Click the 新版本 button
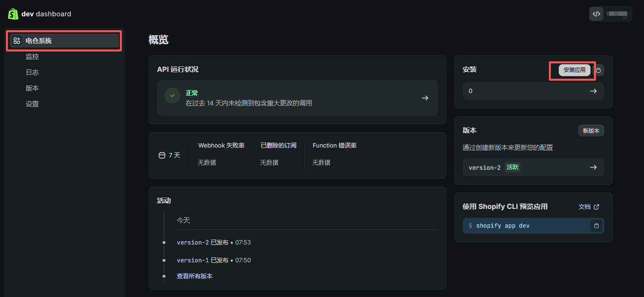Screen dimensions: 644x297 (591, 131)
